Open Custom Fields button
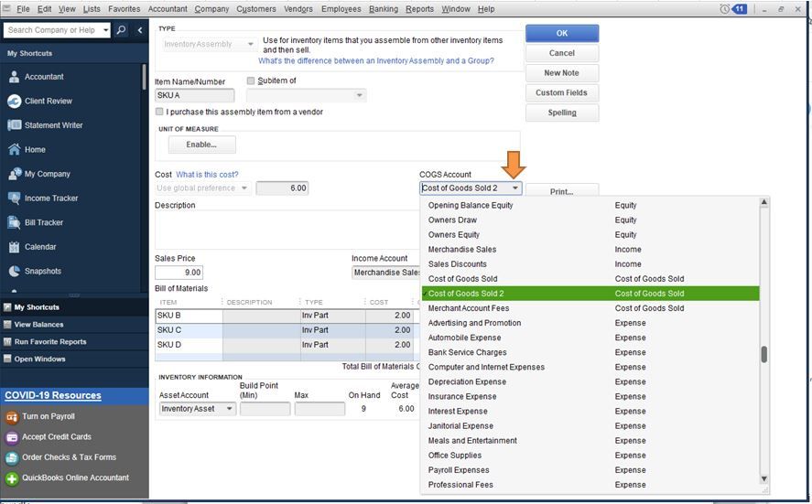812x504 pixels. pyautogui.click(x=562, y=92)
